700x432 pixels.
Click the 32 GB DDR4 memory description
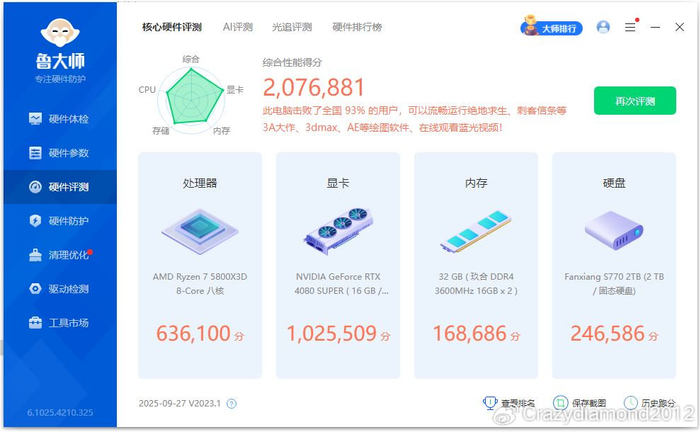pyautogui.click(x=476, y=284)
